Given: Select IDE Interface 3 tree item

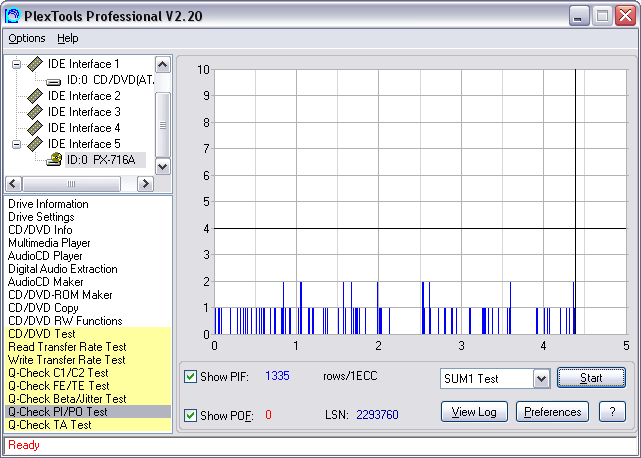Looking at the screenshot, I should [x=84, y=112].
